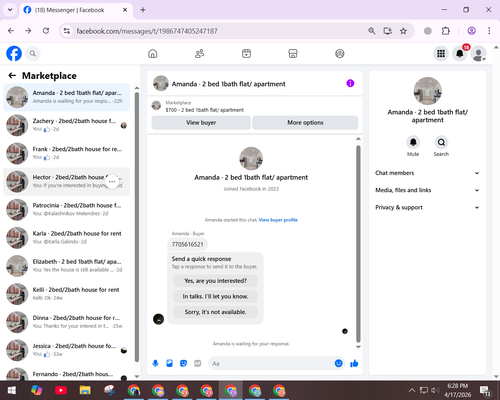
Task: Open the Friends icon in top navigation
Action: pyautogui.click(x=199, y=54)
